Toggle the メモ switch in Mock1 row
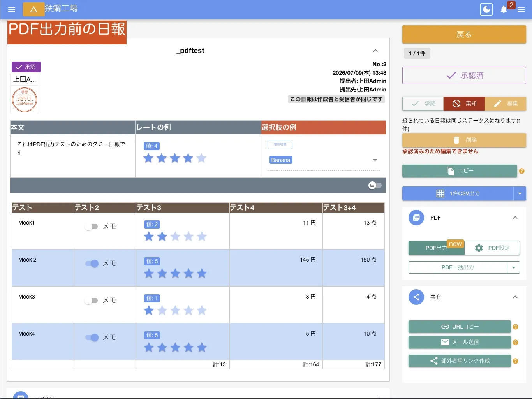Image resolution: width=532 pixels, height=399 pixels. [91, 227]
